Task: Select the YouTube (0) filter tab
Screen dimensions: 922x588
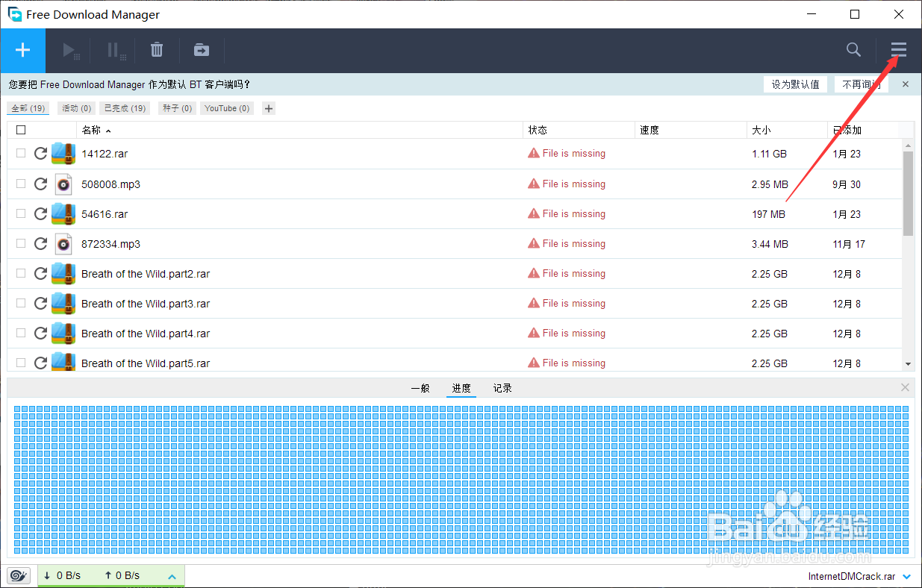Action: [227, 108]
